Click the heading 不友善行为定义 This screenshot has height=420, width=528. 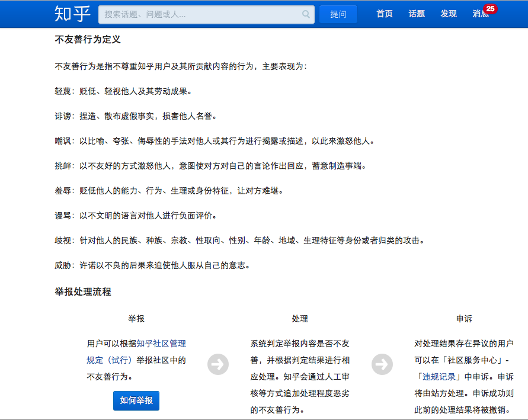click(88, 39)
